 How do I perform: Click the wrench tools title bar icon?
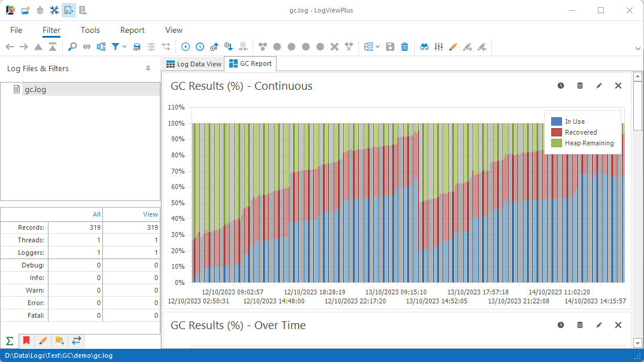click(x=54, y=10)
